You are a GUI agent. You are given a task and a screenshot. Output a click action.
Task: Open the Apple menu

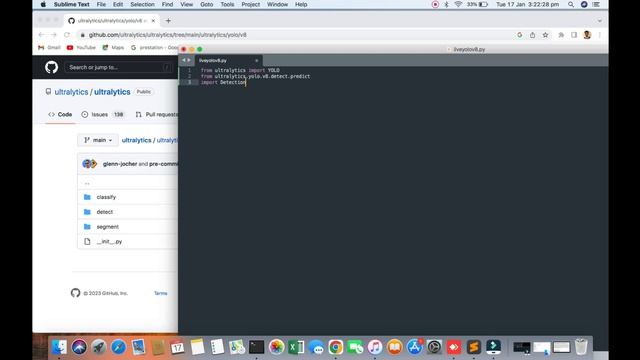pyautogui.click(x=43, y=4)
